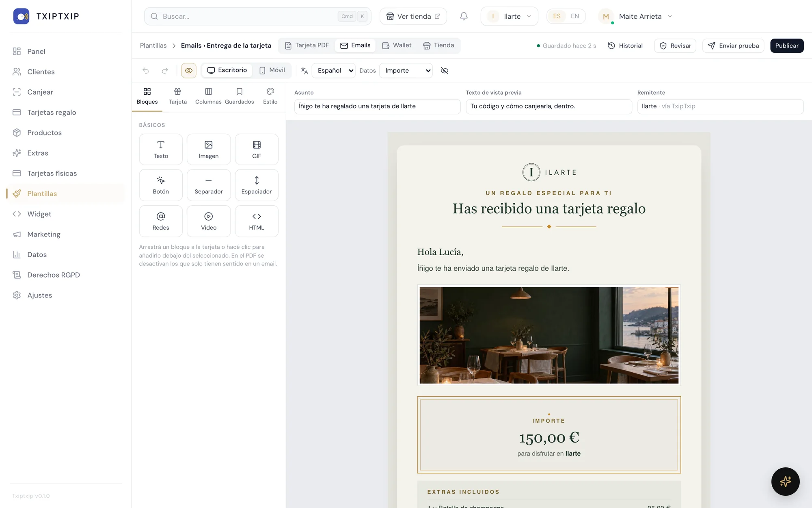Click Ver tienda link
The height and width of the screenshot is (508, 812).
pos(413,16)
